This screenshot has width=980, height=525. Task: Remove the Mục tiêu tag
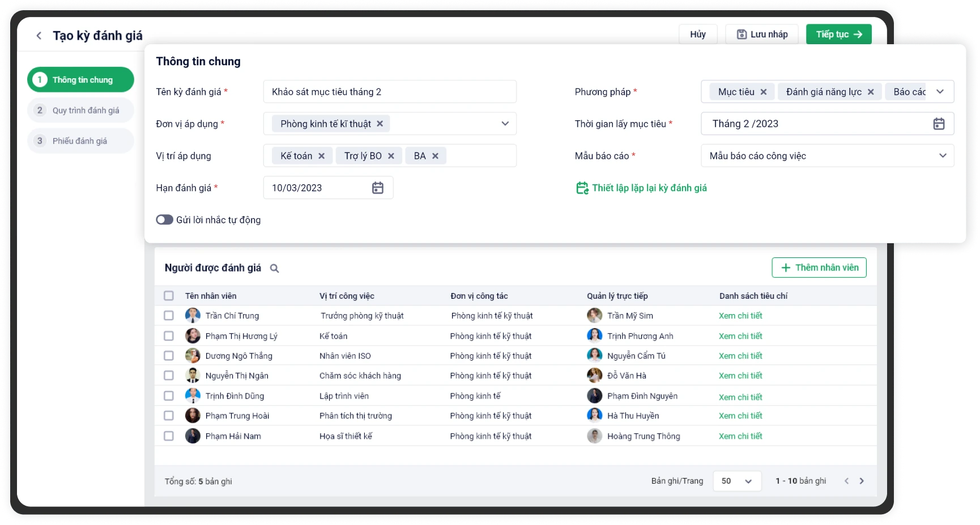764,92
